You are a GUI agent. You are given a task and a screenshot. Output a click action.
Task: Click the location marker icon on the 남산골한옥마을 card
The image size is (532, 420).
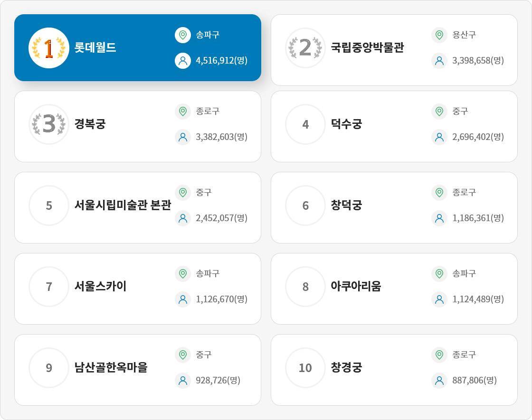183,355
